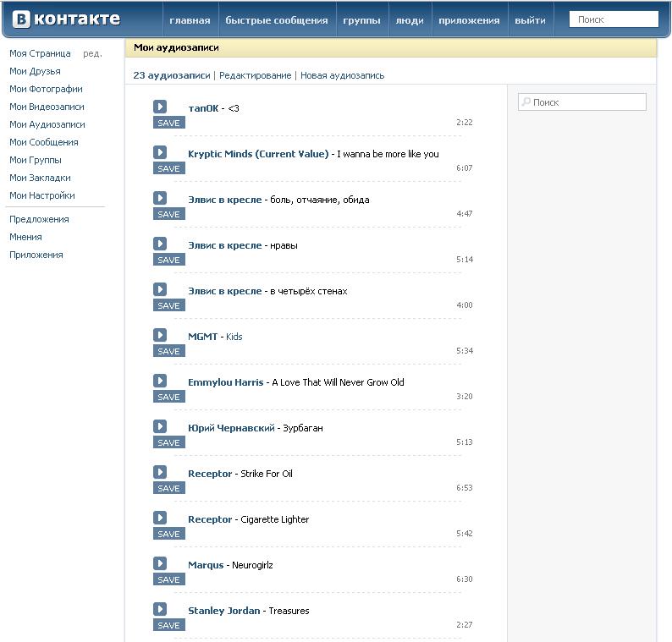
Task: Save the нравы track
Action: pyautogui.click(x=169, y=260)
